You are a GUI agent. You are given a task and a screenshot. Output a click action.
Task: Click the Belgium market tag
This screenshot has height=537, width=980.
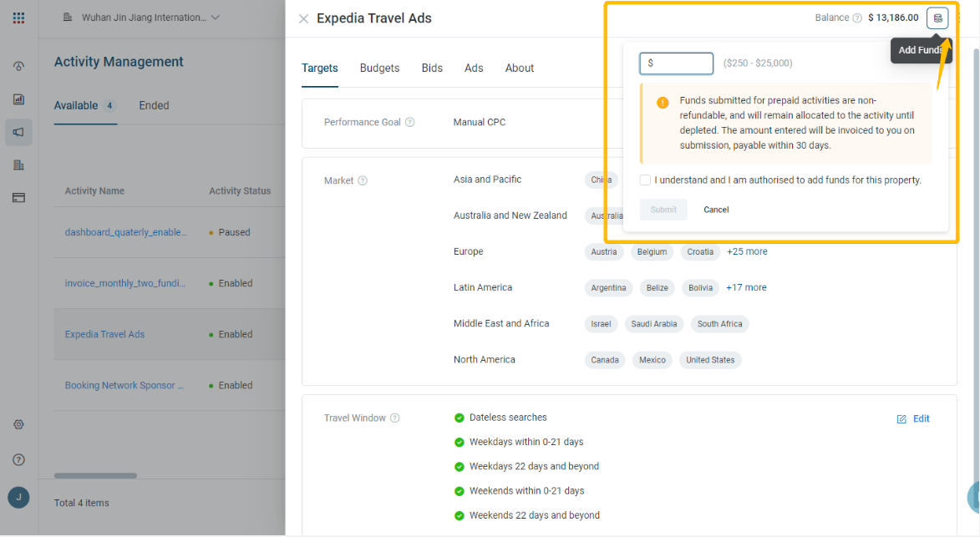coord(652,252)
